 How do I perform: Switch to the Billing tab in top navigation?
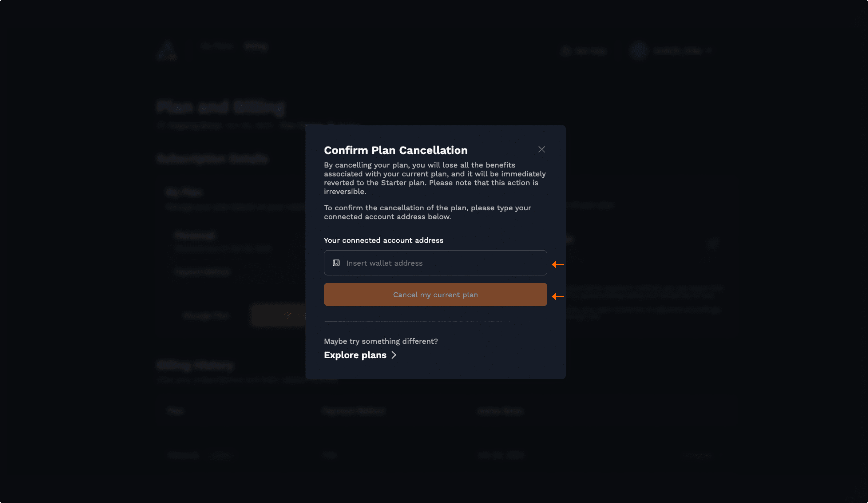[256, 46]
